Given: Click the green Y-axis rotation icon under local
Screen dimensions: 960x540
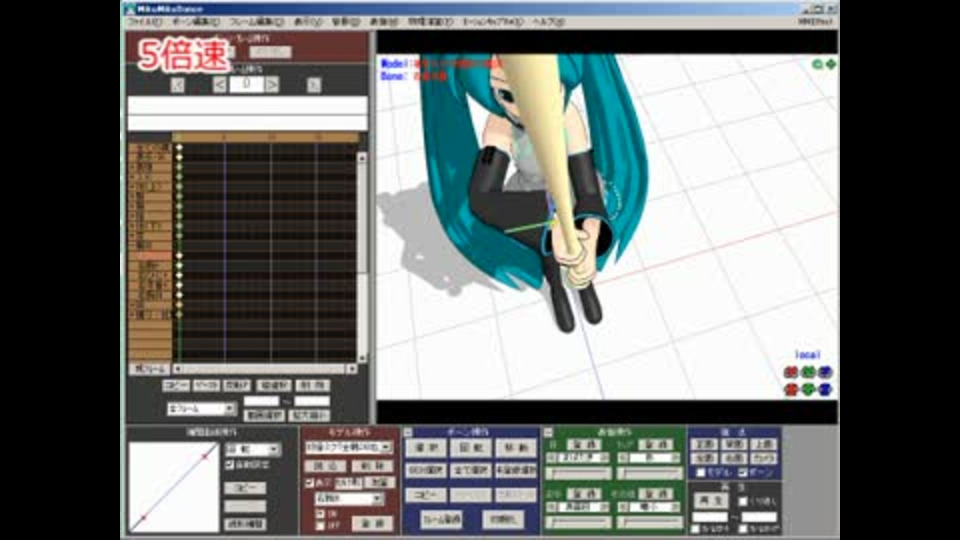Looking at the screenshot, I should [808, 372].
